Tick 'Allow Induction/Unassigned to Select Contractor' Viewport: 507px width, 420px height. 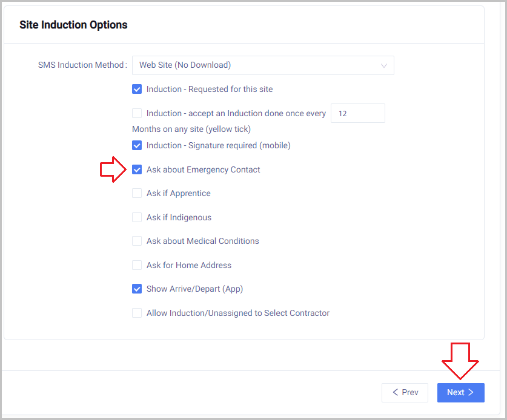(137, 313)
